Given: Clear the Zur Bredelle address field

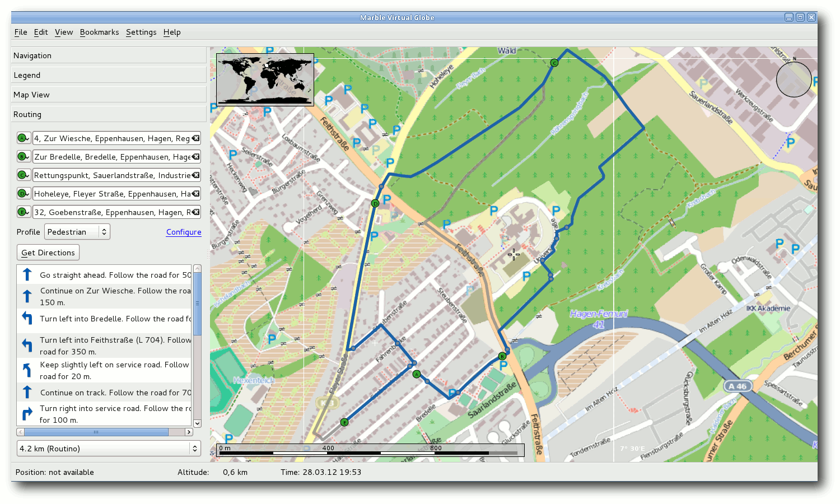Looking at the screenshot, I should (x=195, y=157).
